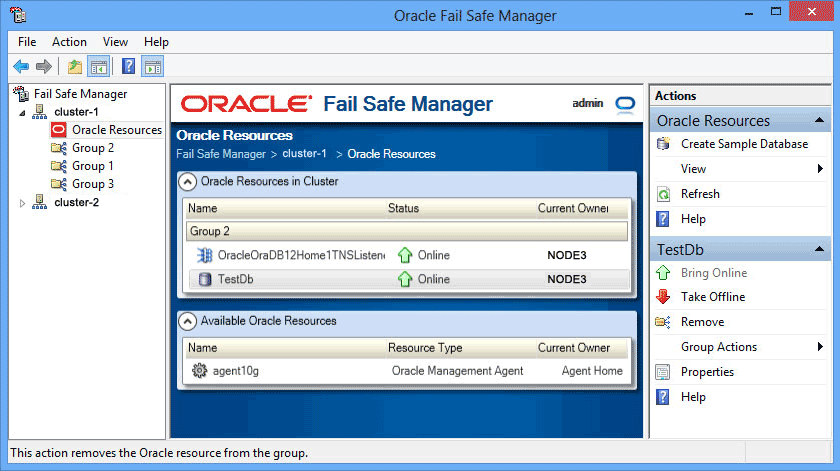
Task: Click the green Refresh icon in Actions
Action: 663,194
